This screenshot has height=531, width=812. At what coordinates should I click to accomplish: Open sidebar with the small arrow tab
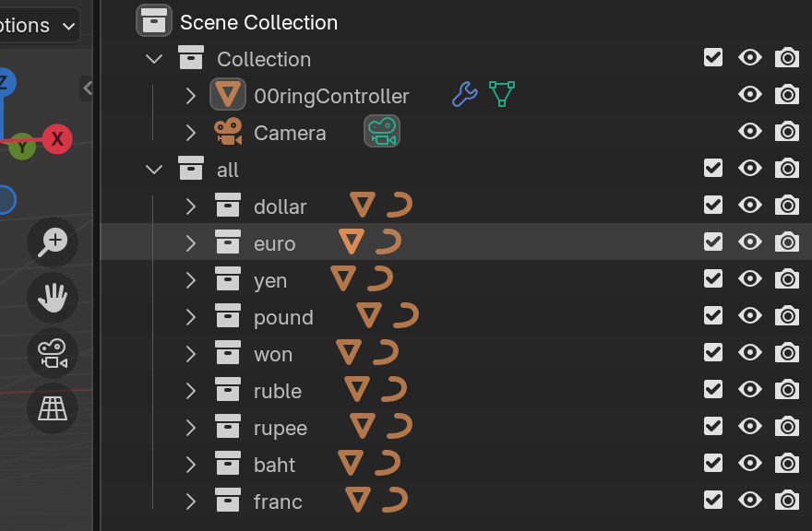point(88,88)
